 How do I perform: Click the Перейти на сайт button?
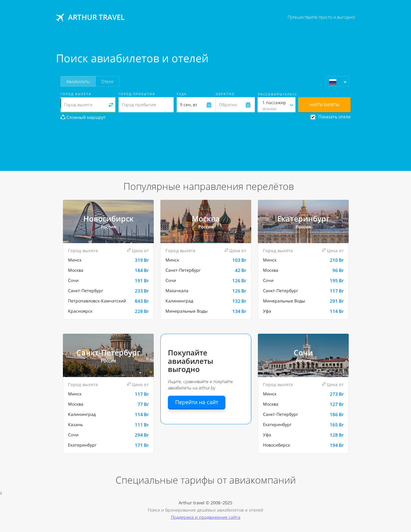196,402
